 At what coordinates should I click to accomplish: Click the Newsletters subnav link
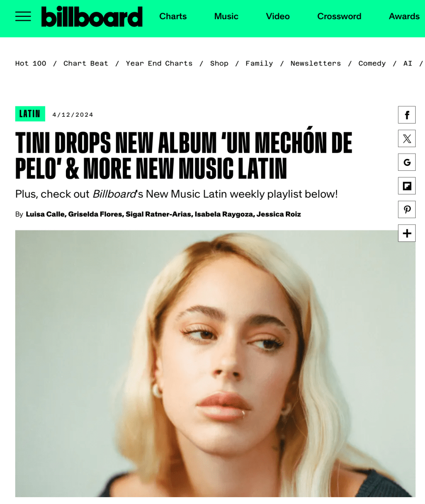point(315,63)
